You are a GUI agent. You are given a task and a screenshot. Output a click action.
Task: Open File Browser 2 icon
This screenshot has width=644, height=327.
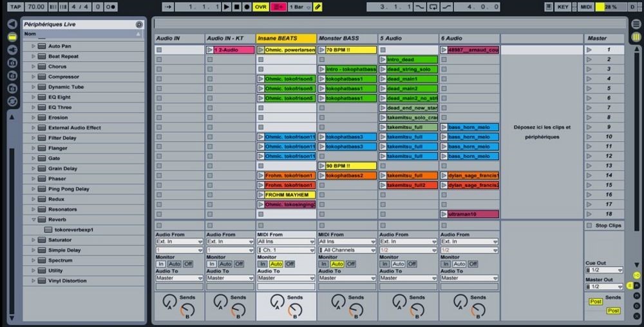point(12,75)
